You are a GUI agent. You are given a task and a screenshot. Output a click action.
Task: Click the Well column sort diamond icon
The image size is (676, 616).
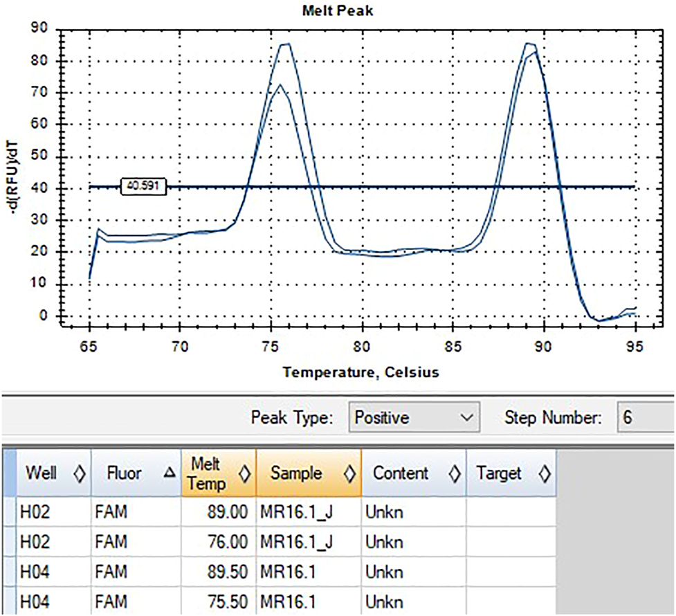[80, 473]
